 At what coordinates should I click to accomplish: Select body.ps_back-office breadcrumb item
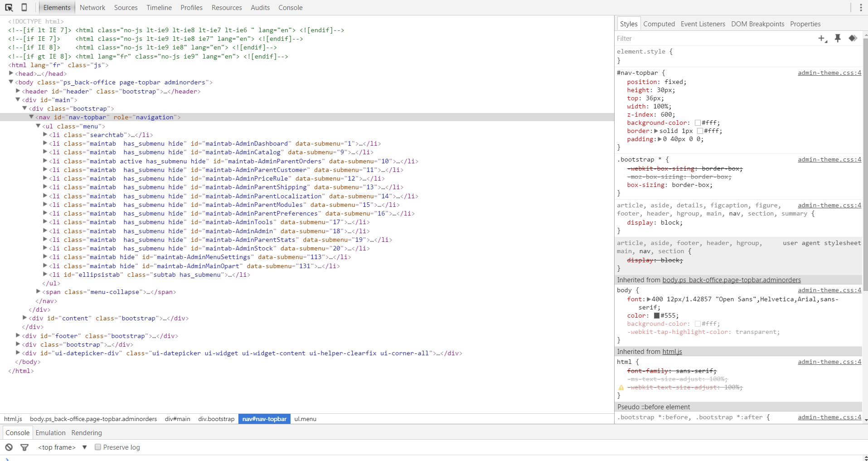(x=93, y=419)
